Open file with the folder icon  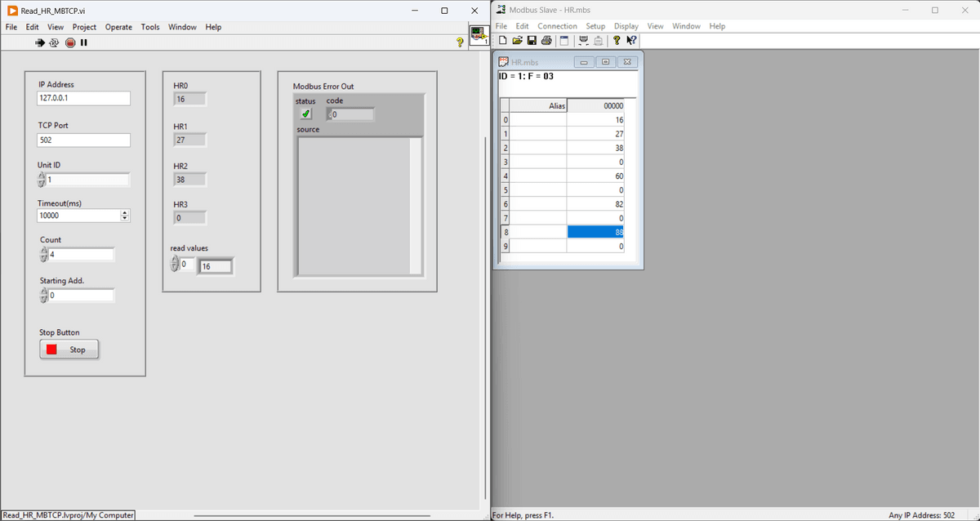coord(517,41)
